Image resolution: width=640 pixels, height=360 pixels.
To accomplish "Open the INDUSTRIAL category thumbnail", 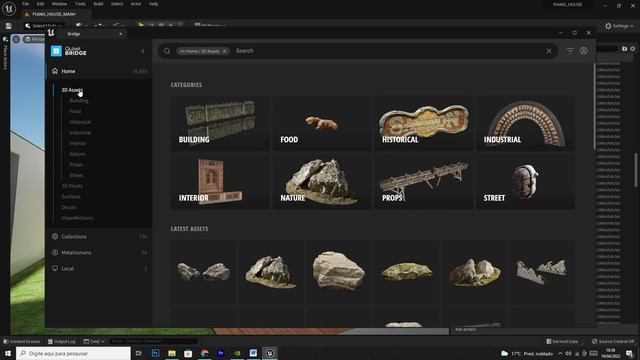I will point(525,123).
